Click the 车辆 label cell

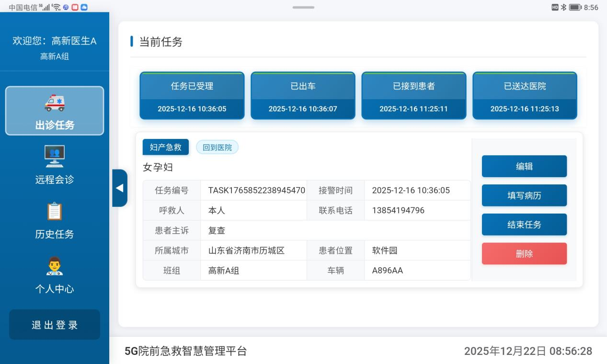[336, 271]
